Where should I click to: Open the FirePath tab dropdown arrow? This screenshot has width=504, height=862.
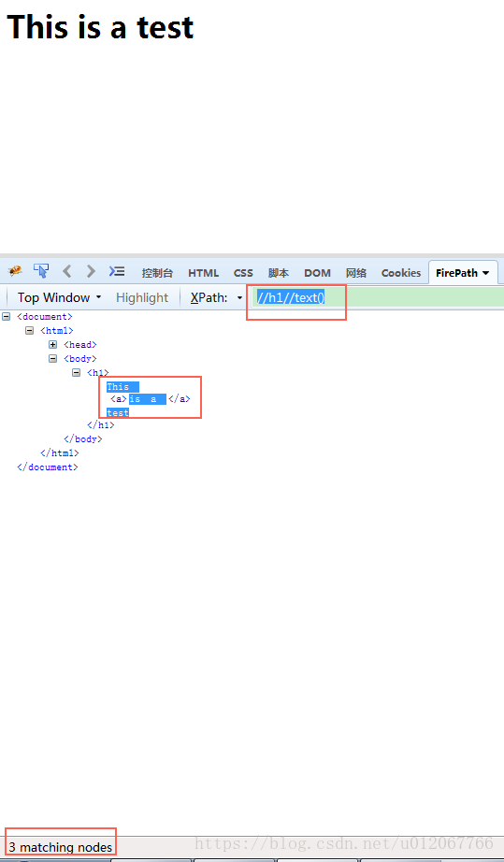point(485,273)
